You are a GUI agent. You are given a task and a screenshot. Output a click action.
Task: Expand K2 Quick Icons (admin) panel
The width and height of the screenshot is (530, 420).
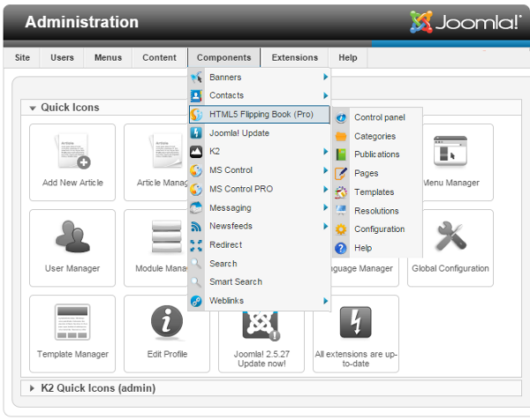pos(32,388)
